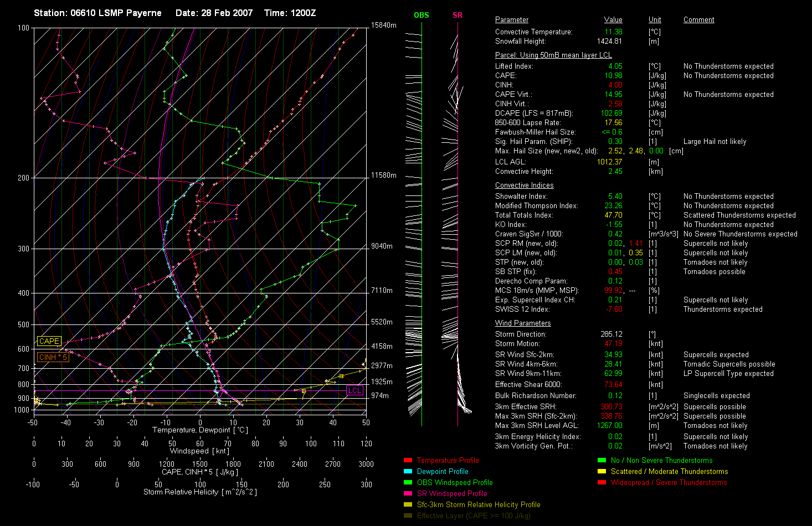
Task: Click the red Widespread / Severe Thunderstorms swatch
Action: pyautogui.click(x=602, y=482)
